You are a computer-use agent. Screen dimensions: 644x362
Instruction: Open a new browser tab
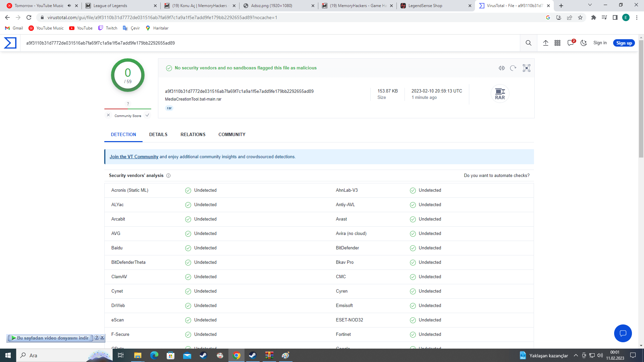[x=561, y=6]
